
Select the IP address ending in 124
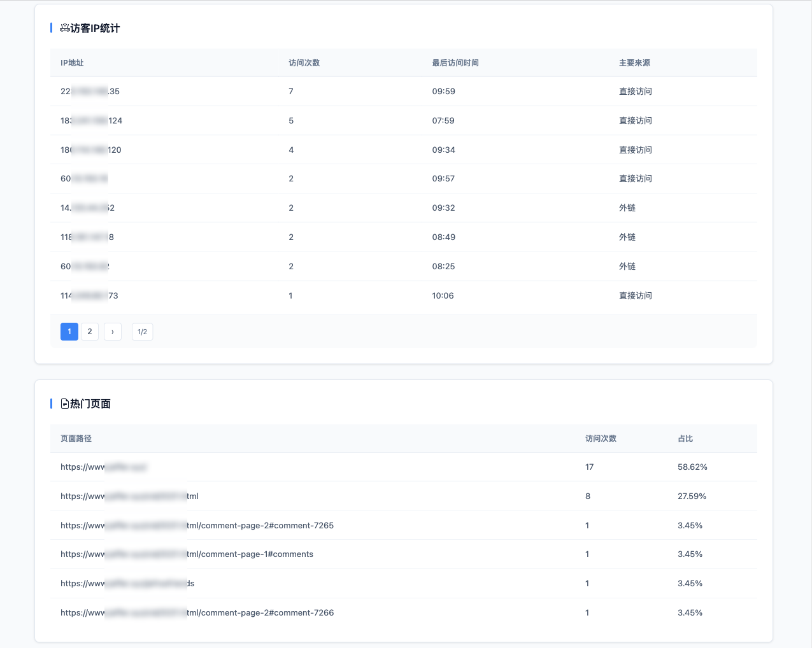point(91,121)
